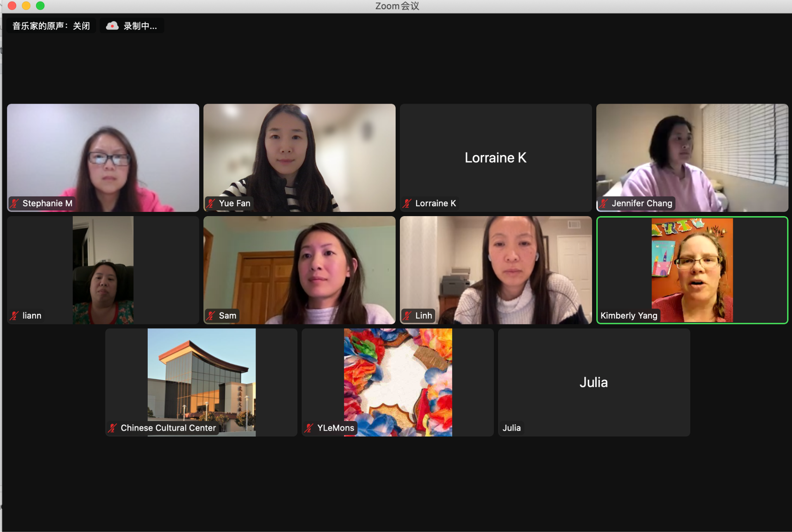
Task: Toggle the musician's original sound setting (音乐家的原声)
Action: tap(51, 26)
